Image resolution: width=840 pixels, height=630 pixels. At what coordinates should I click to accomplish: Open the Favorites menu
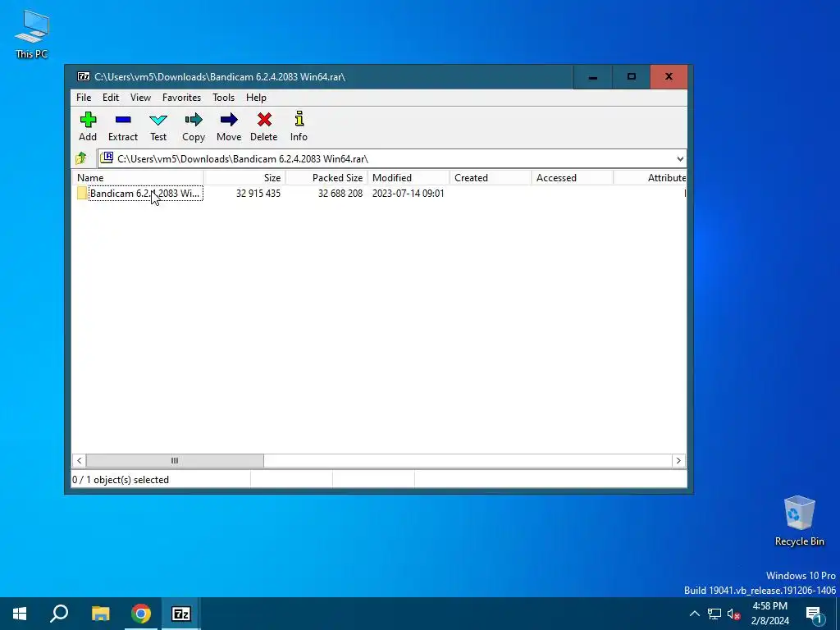tap(181, 98)
